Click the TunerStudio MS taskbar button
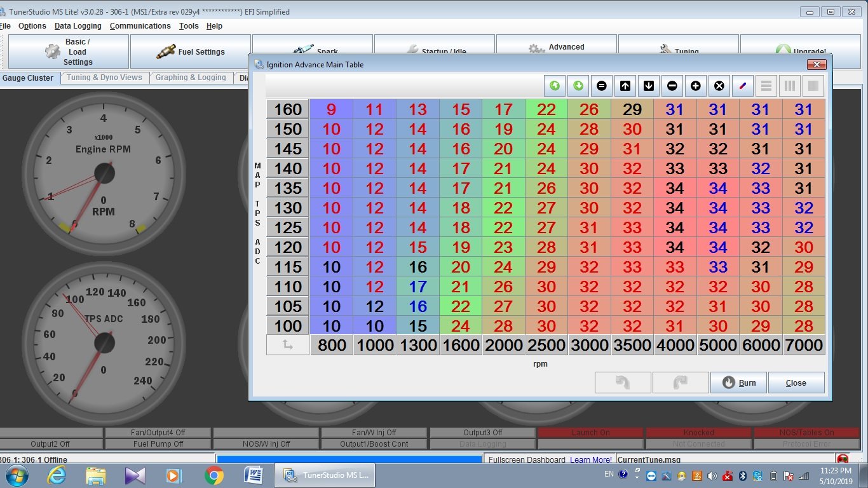Image resolution: width=868 pixels, height=488 pixels. (325, 475)
